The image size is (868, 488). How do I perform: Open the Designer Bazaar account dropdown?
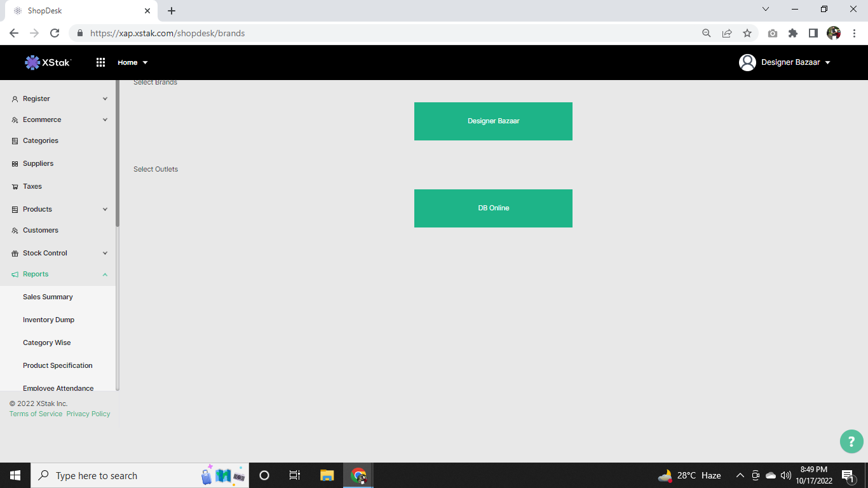tap(796, 62)
